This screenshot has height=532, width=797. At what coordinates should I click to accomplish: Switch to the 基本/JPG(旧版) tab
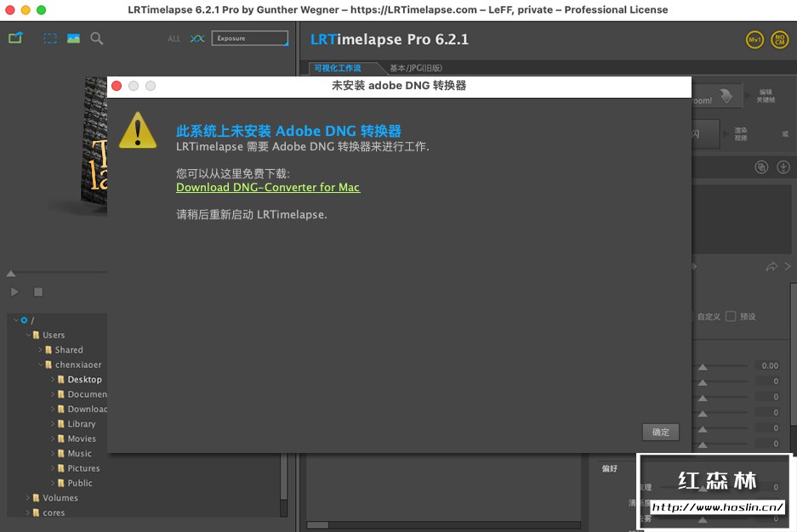(416, 68)
